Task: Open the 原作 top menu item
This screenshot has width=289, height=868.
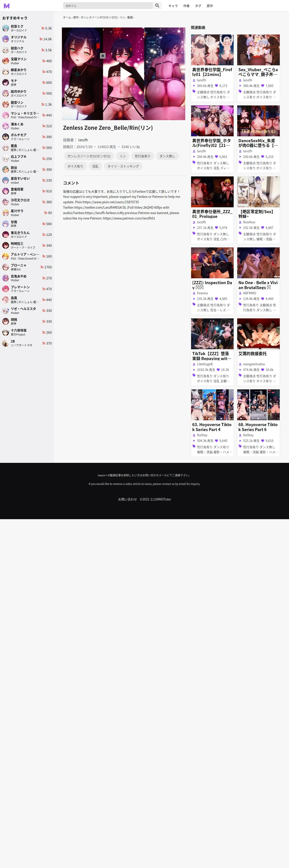Action: [210, 6]
